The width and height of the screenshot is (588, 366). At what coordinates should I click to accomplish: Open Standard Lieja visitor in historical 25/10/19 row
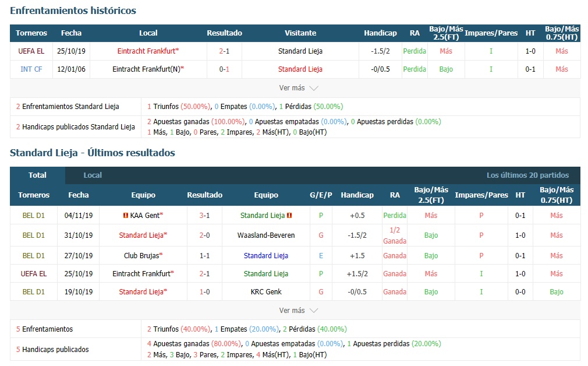pyautogui.click(x=300, y=51)
